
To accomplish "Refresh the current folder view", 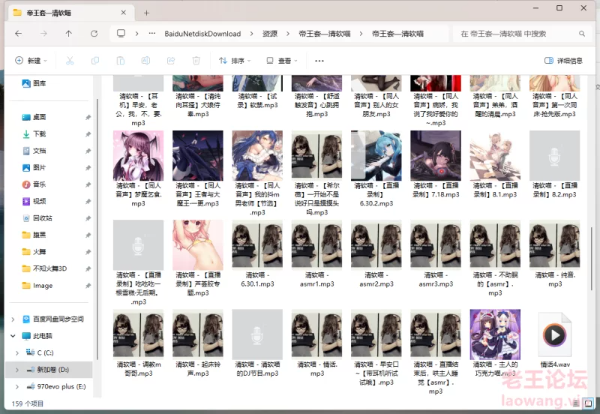I will click(x=94, y=34).
